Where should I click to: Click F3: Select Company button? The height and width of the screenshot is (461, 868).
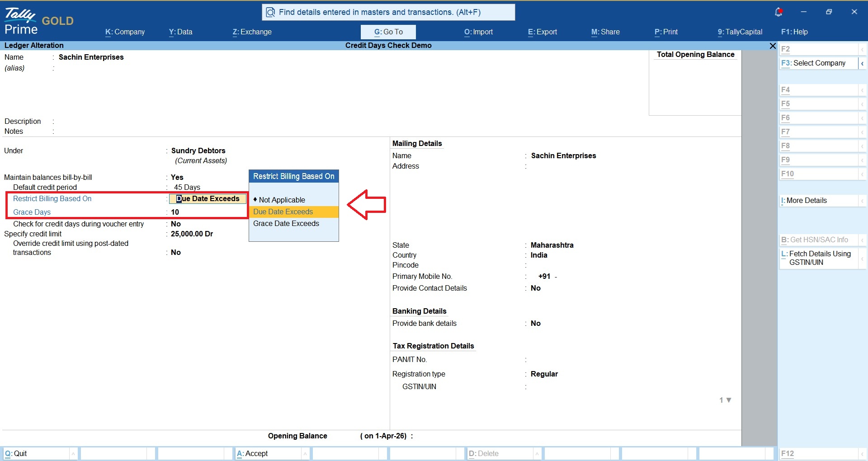tap(819, 63)
